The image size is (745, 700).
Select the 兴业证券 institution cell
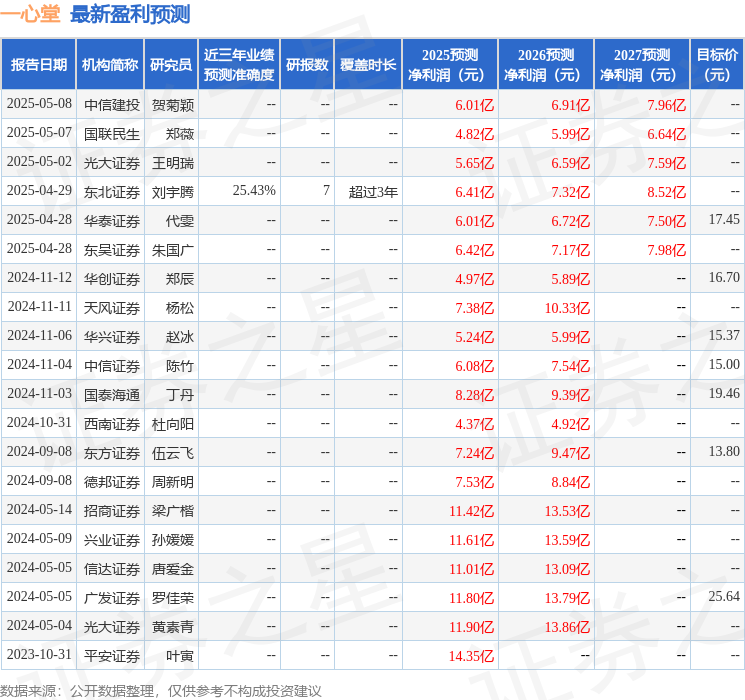coord(112,540)
